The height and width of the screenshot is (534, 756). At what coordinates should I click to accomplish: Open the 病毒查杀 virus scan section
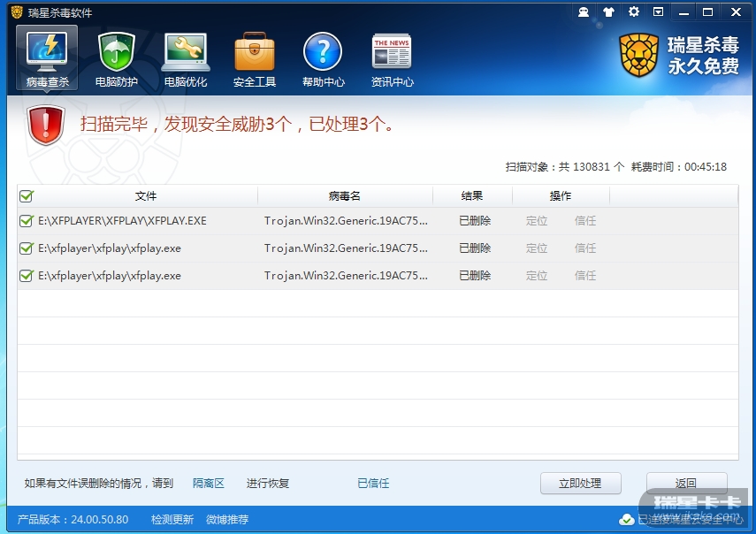tap(47, 57)
